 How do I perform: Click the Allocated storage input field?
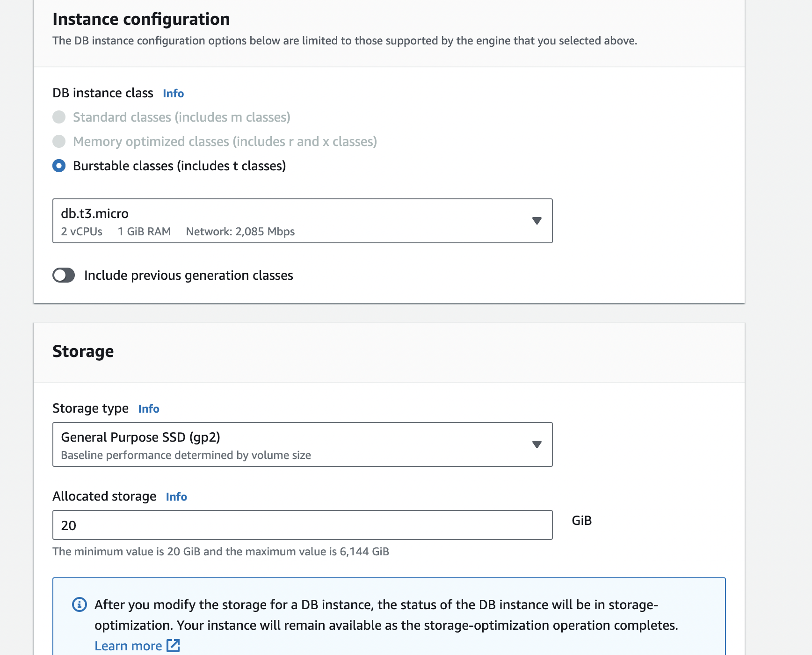302,525
